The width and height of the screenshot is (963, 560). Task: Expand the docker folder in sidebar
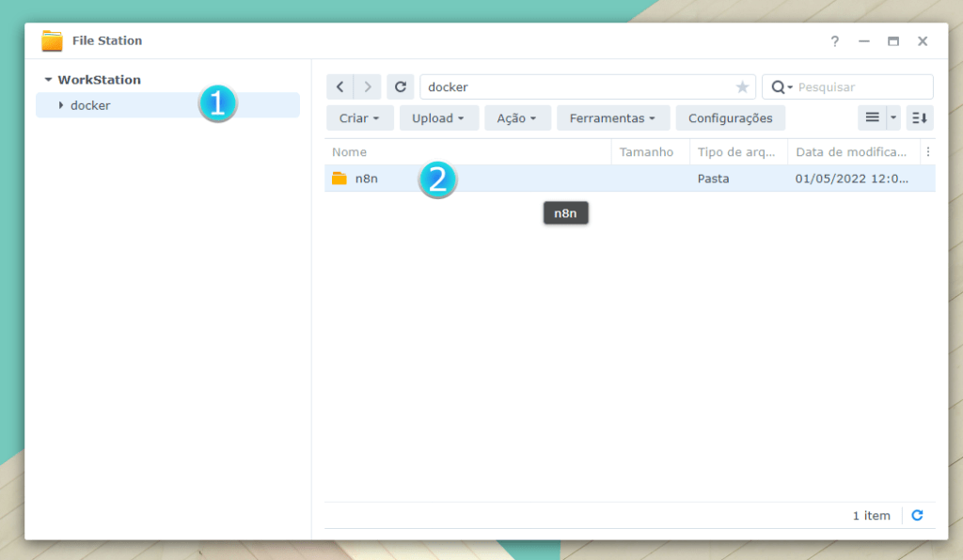click(x=61, y=105)
